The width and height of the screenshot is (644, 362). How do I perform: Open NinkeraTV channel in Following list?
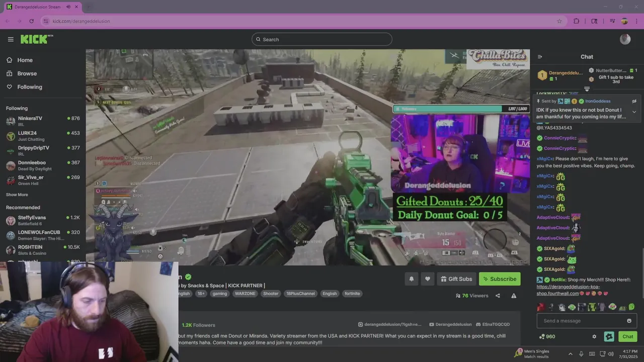pos(43,121)
